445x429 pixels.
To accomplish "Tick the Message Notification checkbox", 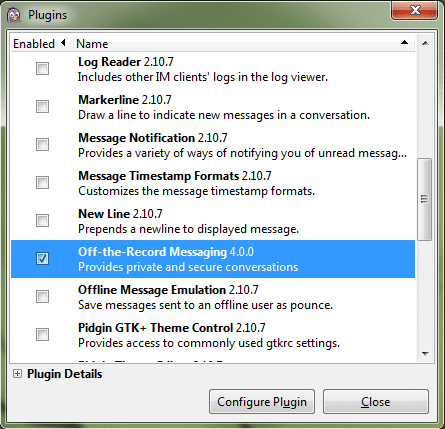I will (42, 145).
